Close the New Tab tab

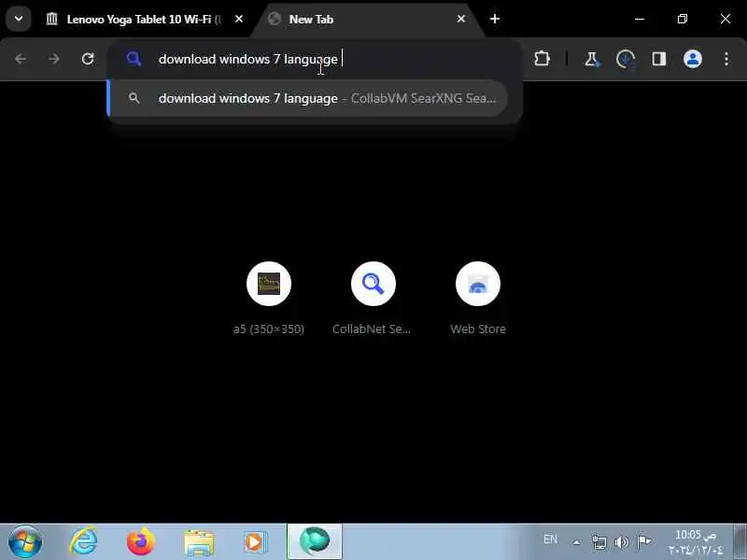[460, 19]
